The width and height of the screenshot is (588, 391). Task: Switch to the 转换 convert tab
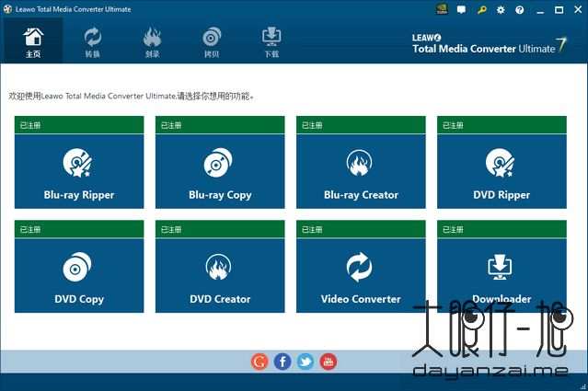pos(92,41)
